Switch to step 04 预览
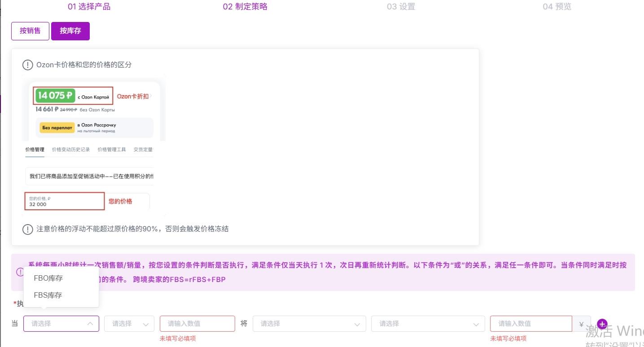The width and height of the screenshot is (644, 347). point(557,7)
